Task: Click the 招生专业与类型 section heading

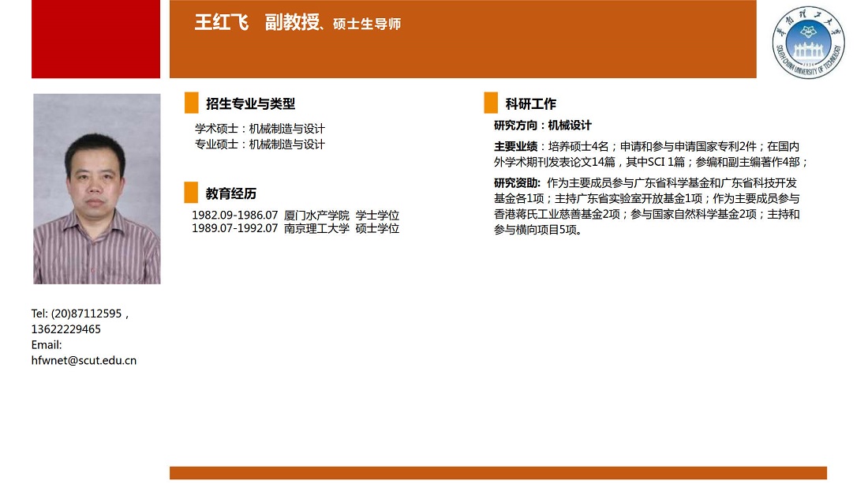Action: (x=250, y=104)
